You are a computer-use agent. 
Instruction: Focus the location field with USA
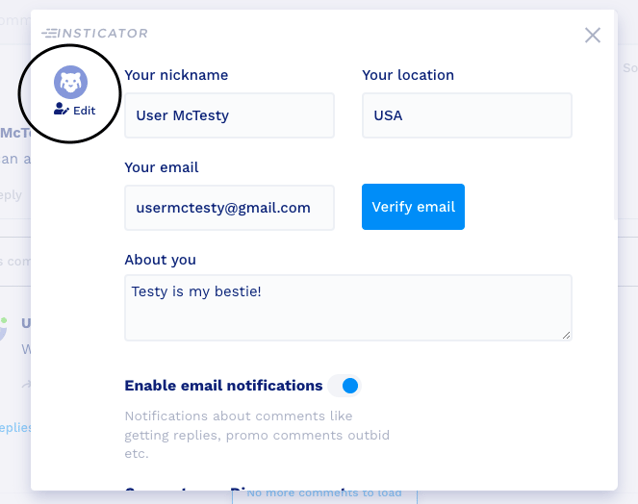tap(467, 116)
